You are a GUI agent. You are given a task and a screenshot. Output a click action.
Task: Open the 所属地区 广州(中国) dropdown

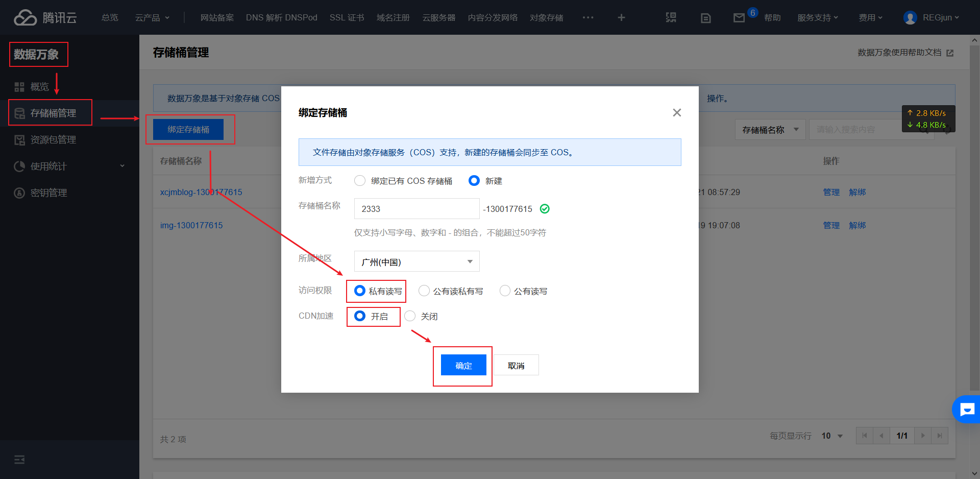coord(416,261)
